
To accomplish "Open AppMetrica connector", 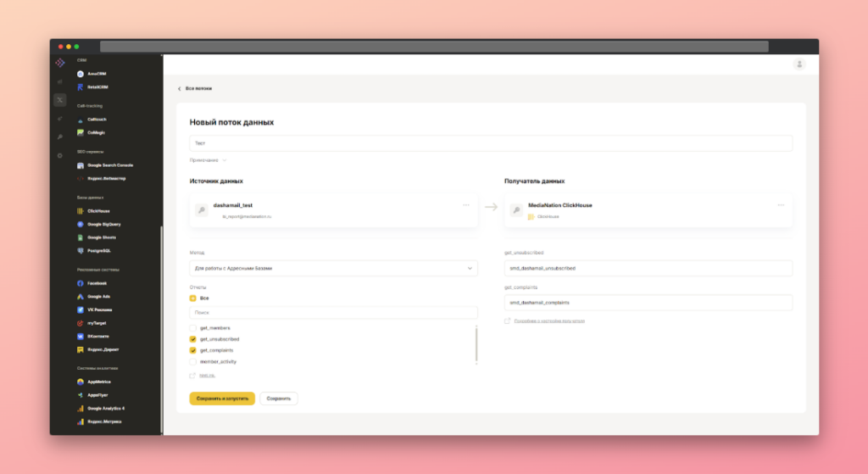I will pos(94,382).
